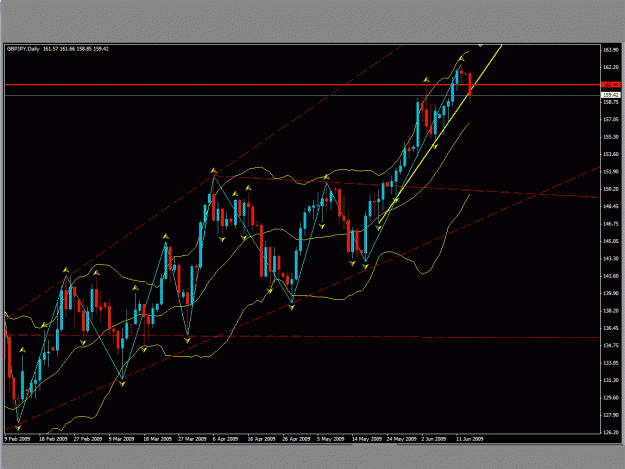Click the red price tag of horizontal line

pyautogui.click(x=611, y=84)
